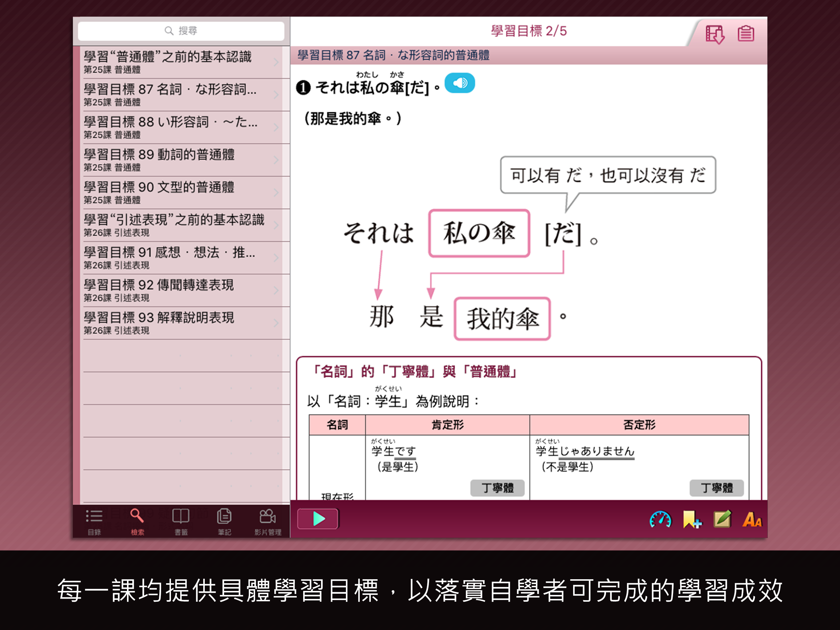Click the 否定形 table header
This screenshot has width=840, height=630.
pyautogui.click(x=640, y=425)
